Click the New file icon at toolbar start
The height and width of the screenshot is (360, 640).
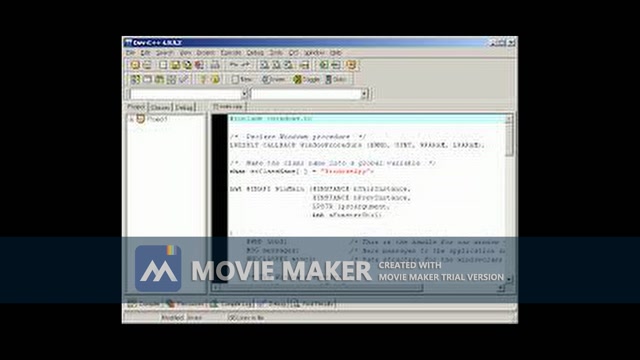tap(135, 65)
